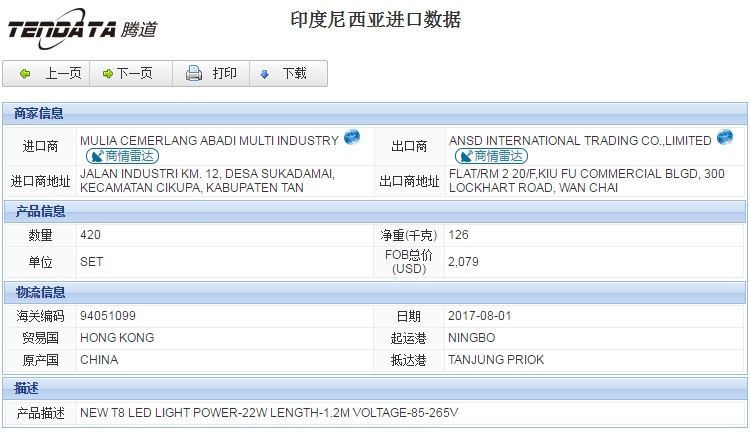Click the blue download arrow icon
The image size is (750, 441).
(x=265, y=74)
